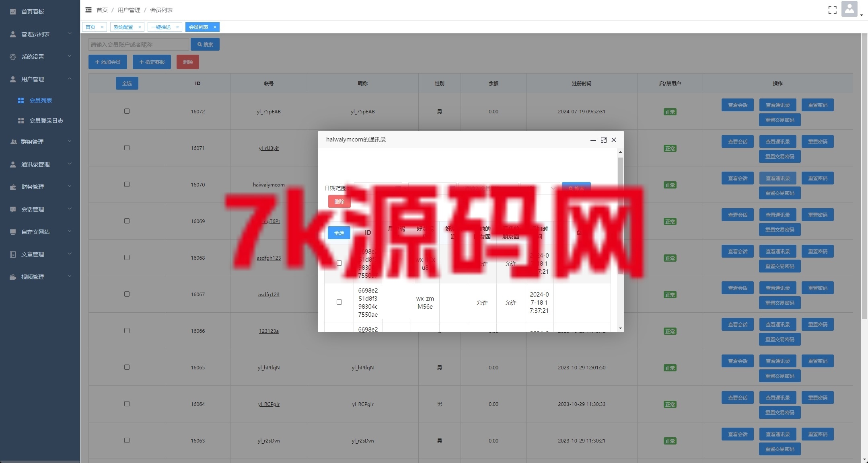Click 全选 in the member table header
868x463 pixels.
pos(127,83)
